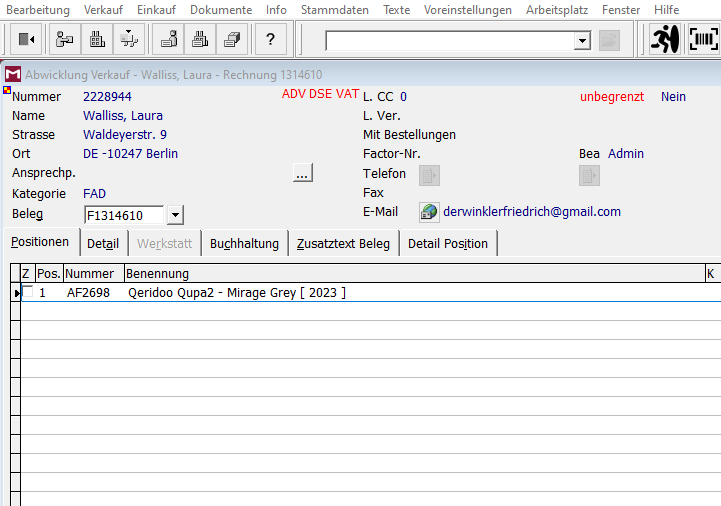
Task: Click the exit door toolbar icon
Action: pyautogui.click(x=26, y=40)
